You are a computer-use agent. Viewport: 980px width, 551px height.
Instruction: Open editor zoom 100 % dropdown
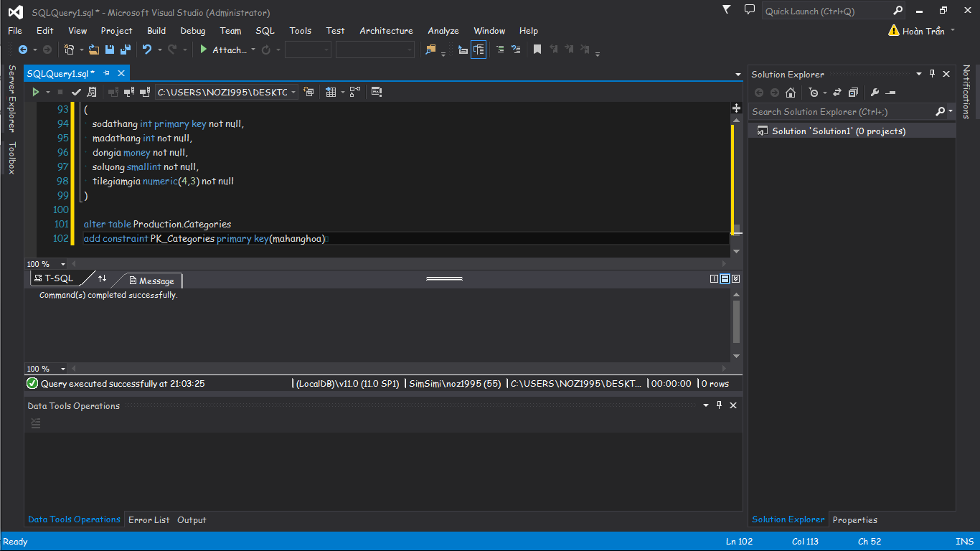[63, 264]
